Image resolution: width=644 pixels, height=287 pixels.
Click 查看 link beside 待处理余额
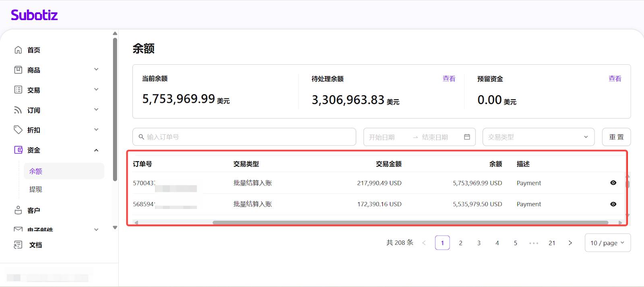pyautogui.click(x=449, y=79)
